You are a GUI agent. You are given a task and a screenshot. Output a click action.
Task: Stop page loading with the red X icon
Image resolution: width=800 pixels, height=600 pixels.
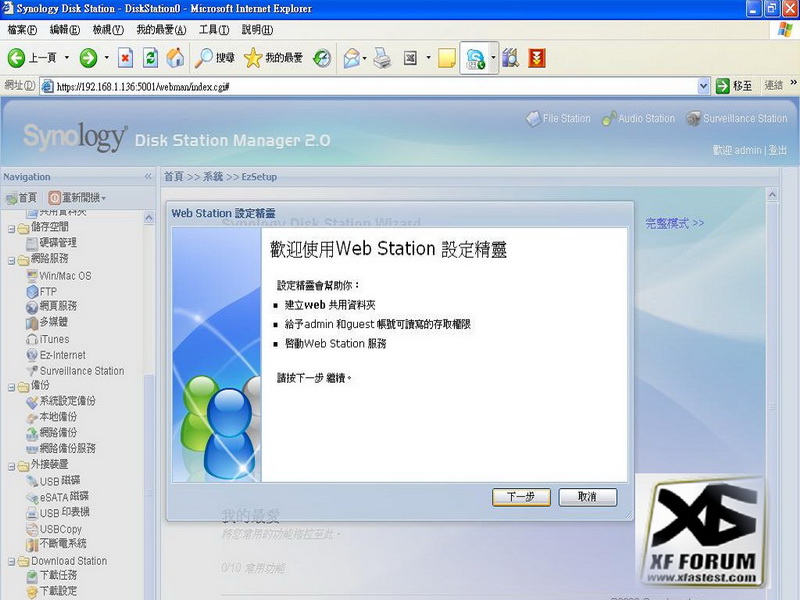coord(125,58)
